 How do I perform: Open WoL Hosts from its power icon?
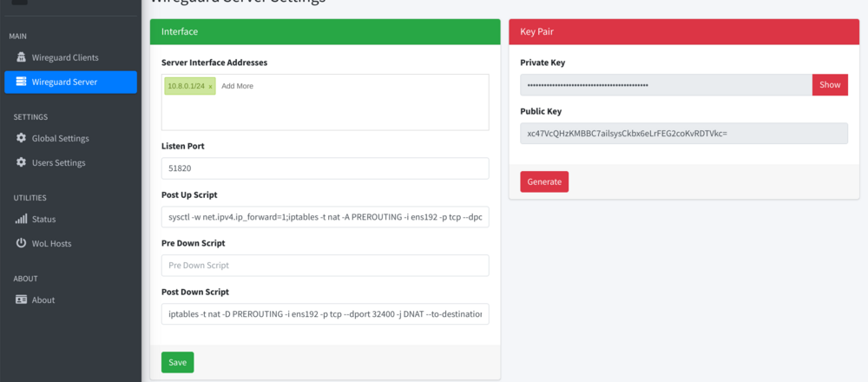click(x=21, y=243)
